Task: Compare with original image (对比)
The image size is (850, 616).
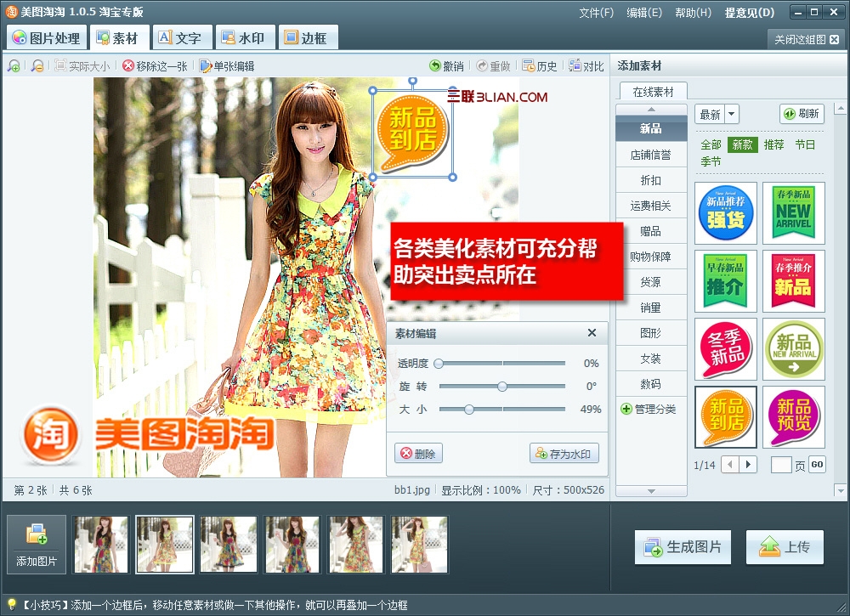Action: pyautogui.click(x=586, y=66)
